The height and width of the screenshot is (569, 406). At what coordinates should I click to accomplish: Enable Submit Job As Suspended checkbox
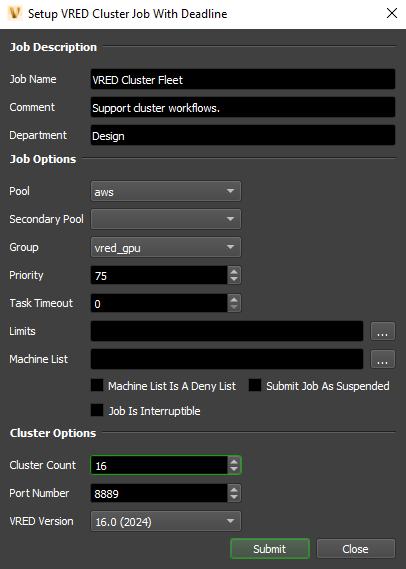click(x=255, y=385)
